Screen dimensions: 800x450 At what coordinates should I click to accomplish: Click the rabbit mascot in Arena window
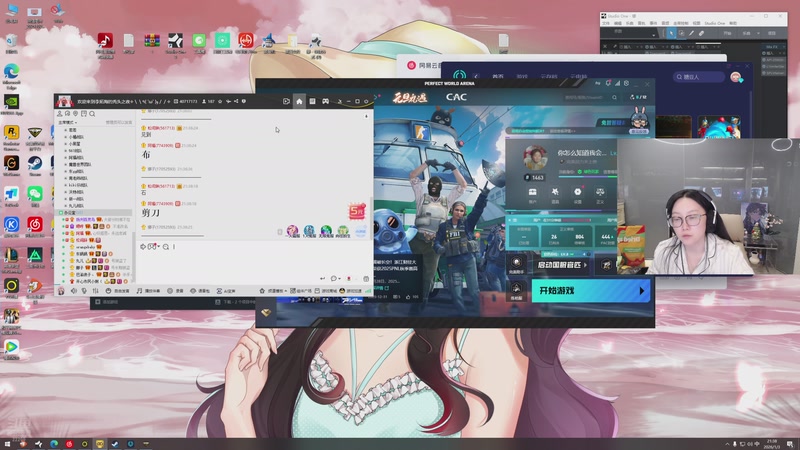[639, 118]
